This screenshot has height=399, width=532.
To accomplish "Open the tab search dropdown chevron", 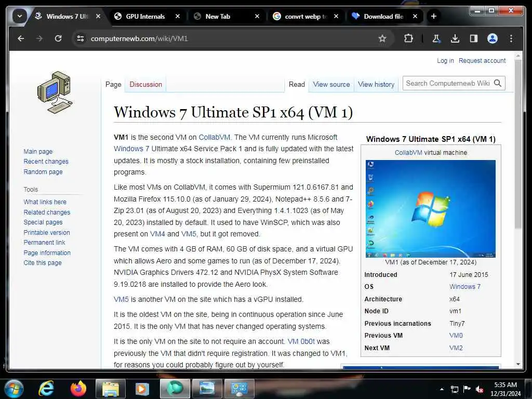I will pyautogui.click(x=20, y=16).
